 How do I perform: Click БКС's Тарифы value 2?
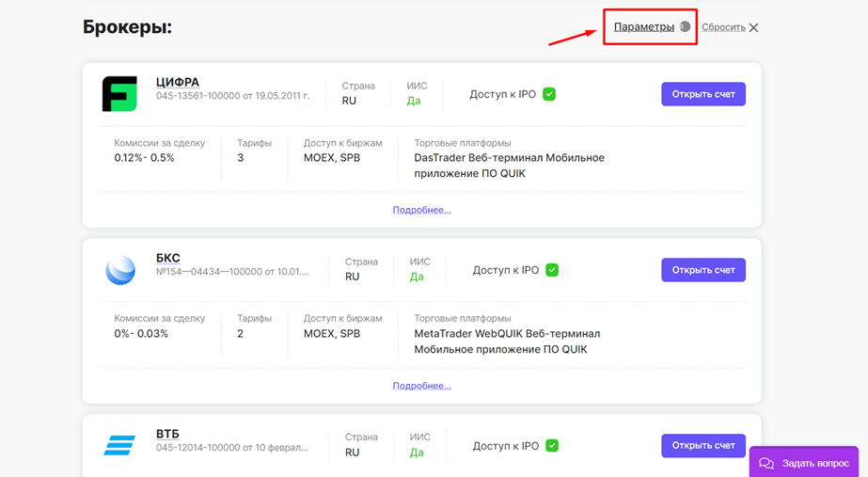click(x=240, y=333)
